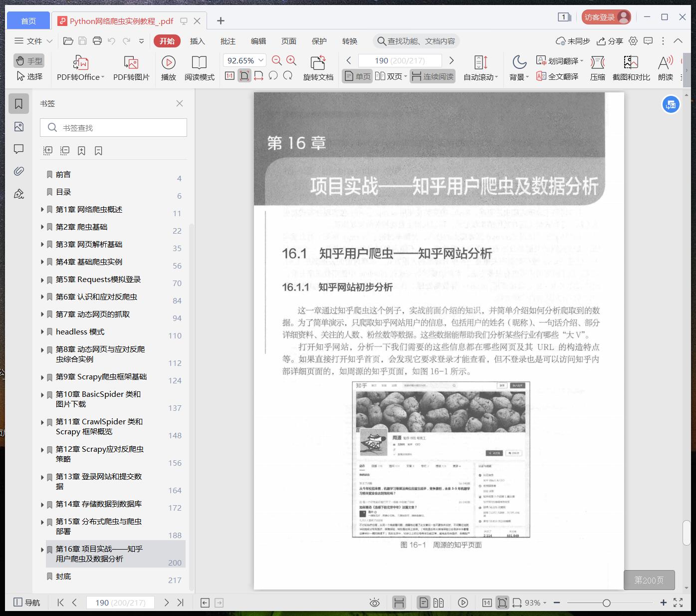Click the 未同步 sync status button
696x616 pixels.
coord(573,41)
